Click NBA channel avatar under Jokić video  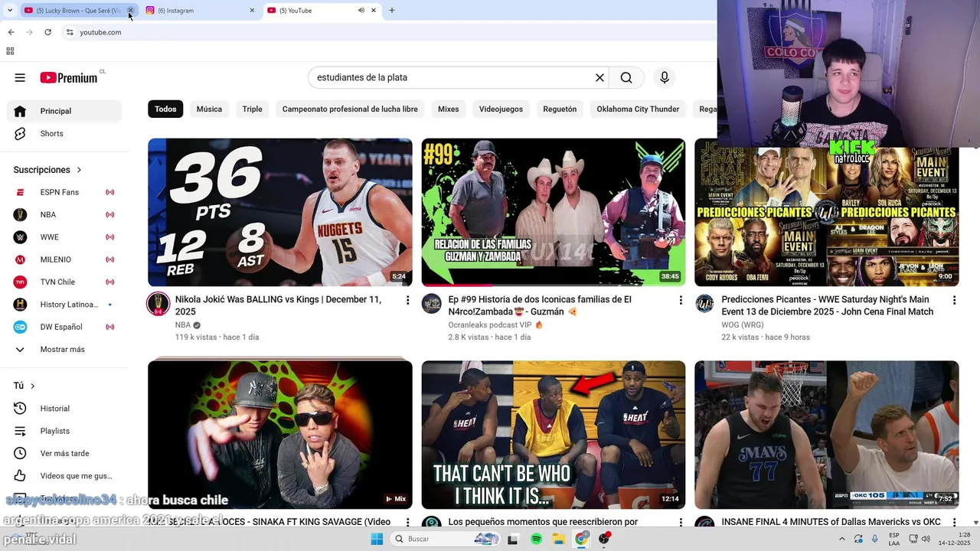click(158, 304)
